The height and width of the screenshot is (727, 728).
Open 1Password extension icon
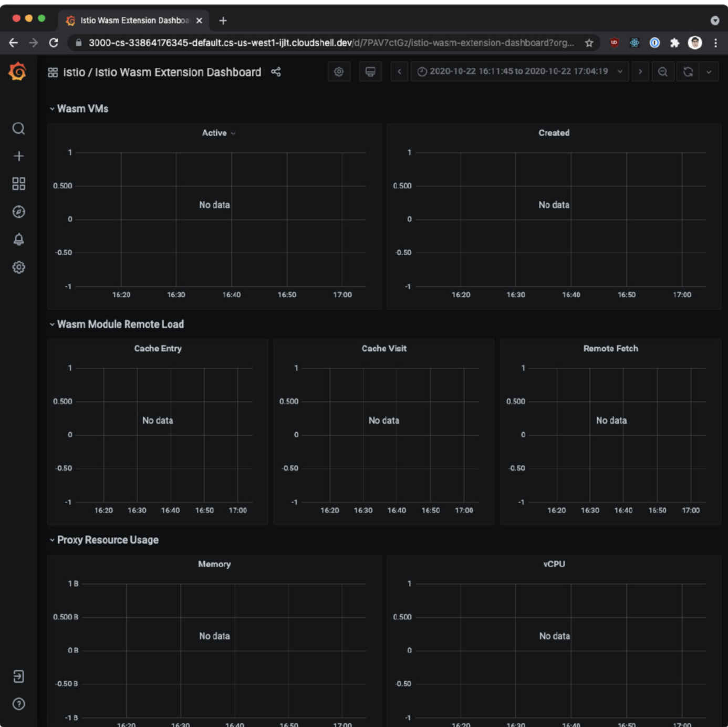(654, 43)
